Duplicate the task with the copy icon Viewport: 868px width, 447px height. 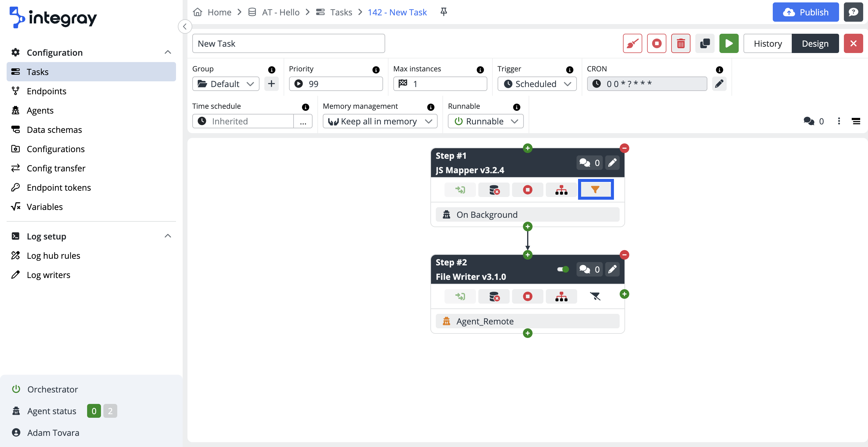coord(705,43)
